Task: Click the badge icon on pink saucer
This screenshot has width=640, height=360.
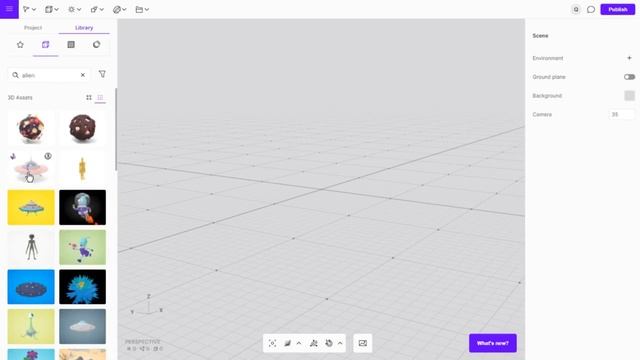Action: pos(48,156)
